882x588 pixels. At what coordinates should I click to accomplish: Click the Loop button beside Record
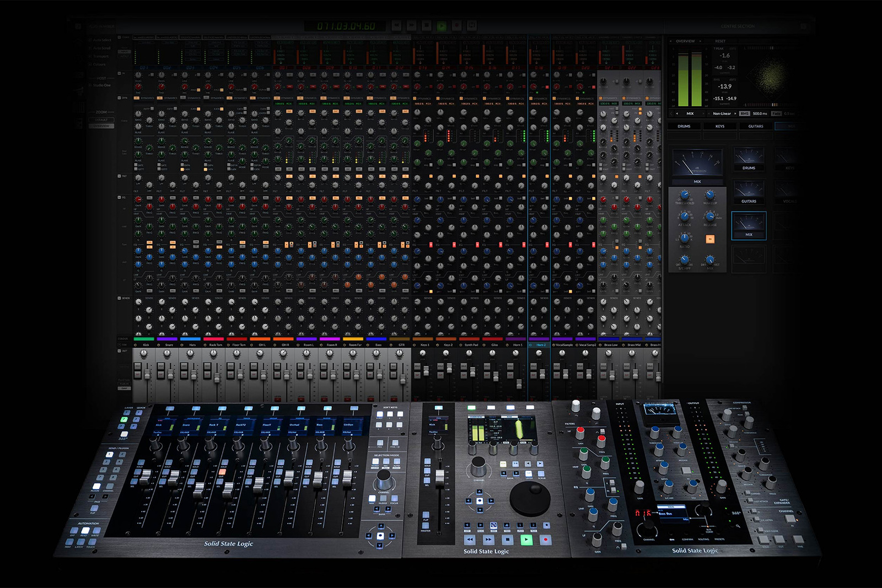pyautogui.click(x=472, y=26)
